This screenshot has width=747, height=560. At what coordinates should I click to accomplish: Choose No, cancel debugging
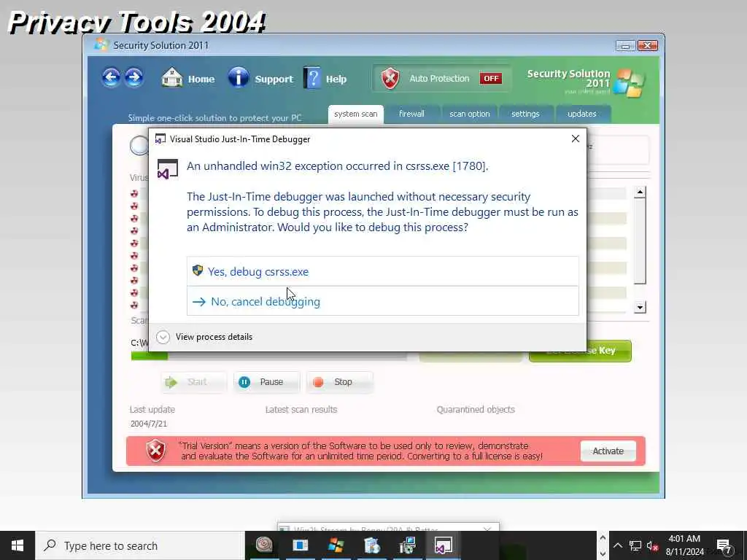coord(382,301)
